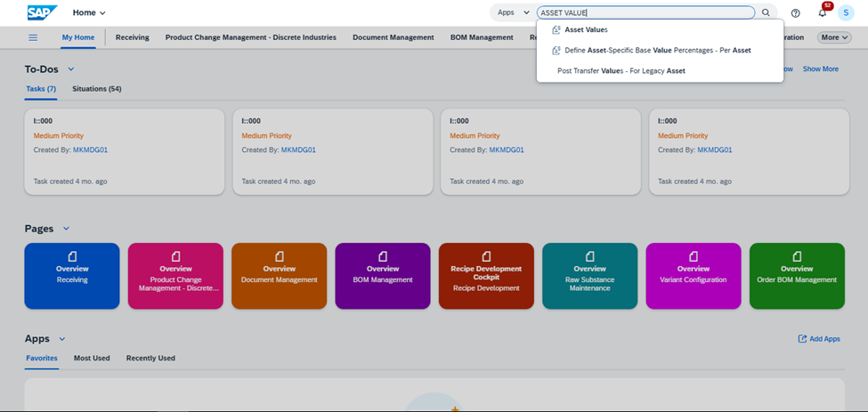Open the Variant Configuration Overview tile
Screen dimensions: 868x412
point(694,275)
